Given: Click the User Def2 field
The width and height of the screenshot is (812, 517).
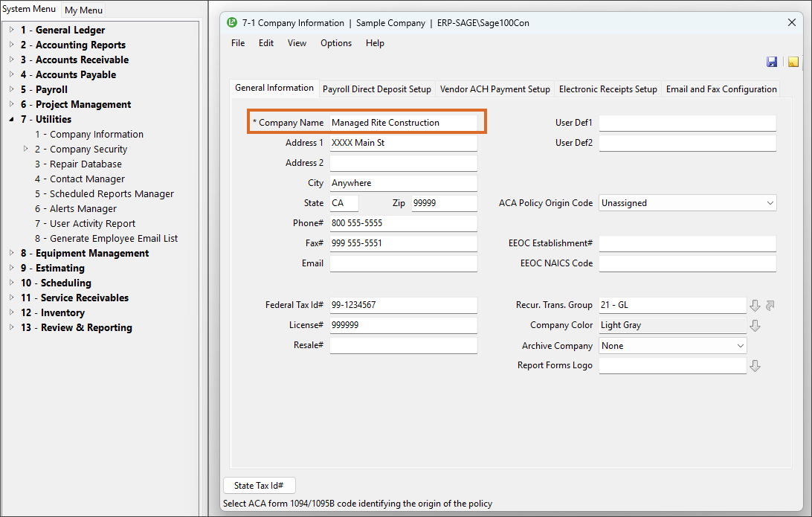Looking at the screenshot, I should point(688,143).
